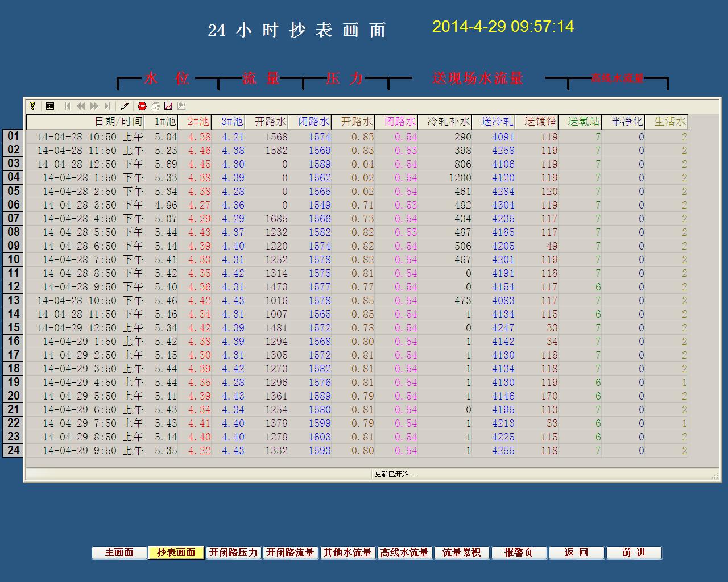The image size is (728, 582).
Task: Step forward with the fast-forward double-arrow icon
Action: [94, 106]
